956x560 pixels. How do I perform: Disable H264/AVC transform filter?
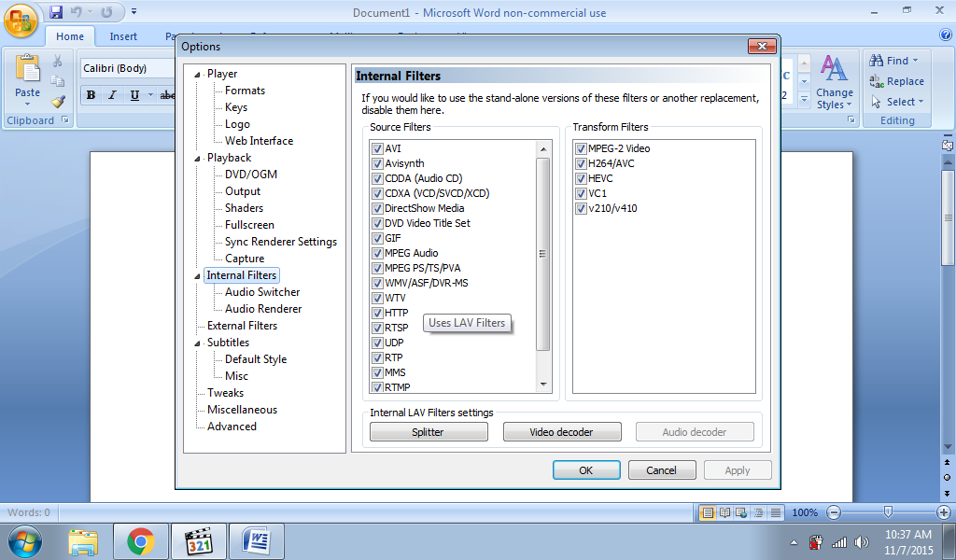[x=581, y=163]
